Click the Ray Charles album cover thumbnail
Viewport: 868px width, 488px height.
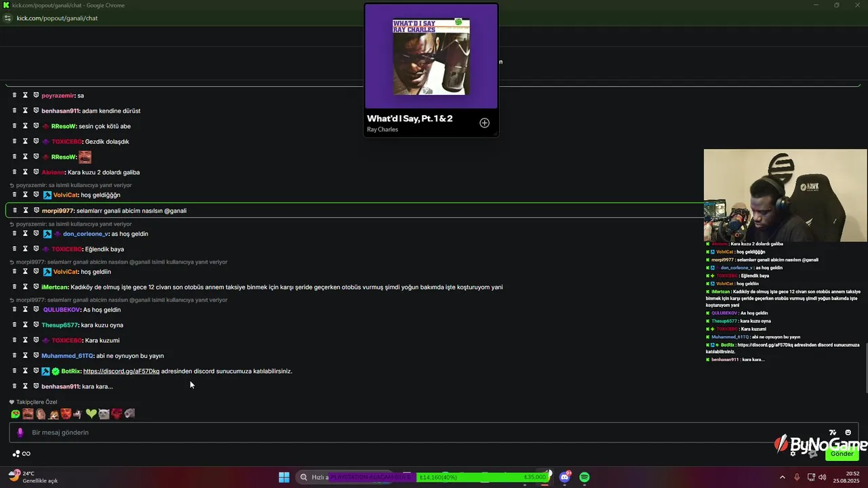(431, 56)
